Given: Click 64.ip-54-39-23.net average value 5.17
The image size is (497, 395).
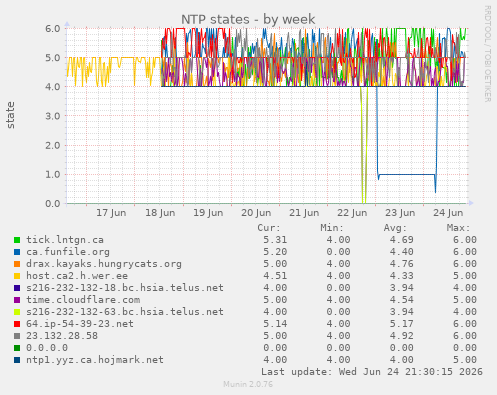Looking at the screenshot, I should 401,324.
